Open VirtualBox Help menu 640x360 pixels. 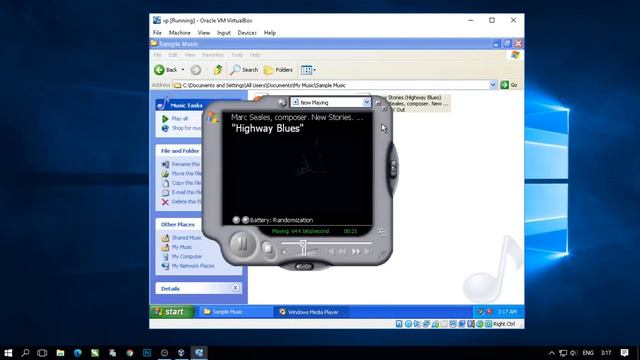click(x=270, y=33)
